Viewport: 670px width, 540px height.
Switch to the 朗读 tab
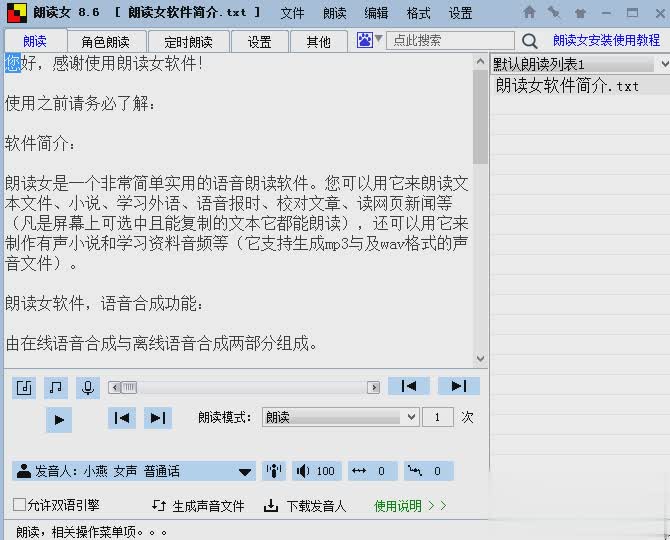35,41
